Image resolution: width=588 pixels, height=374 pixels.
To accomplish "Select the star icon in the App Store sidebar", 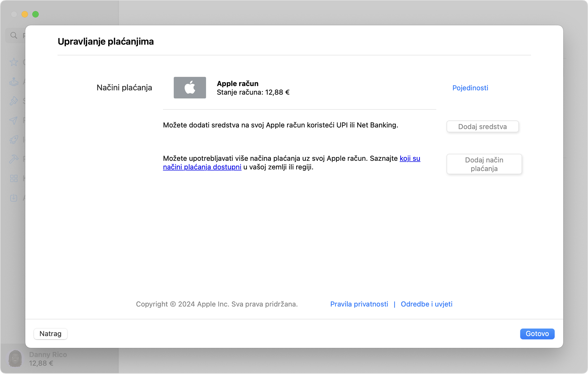I will 14,62.
